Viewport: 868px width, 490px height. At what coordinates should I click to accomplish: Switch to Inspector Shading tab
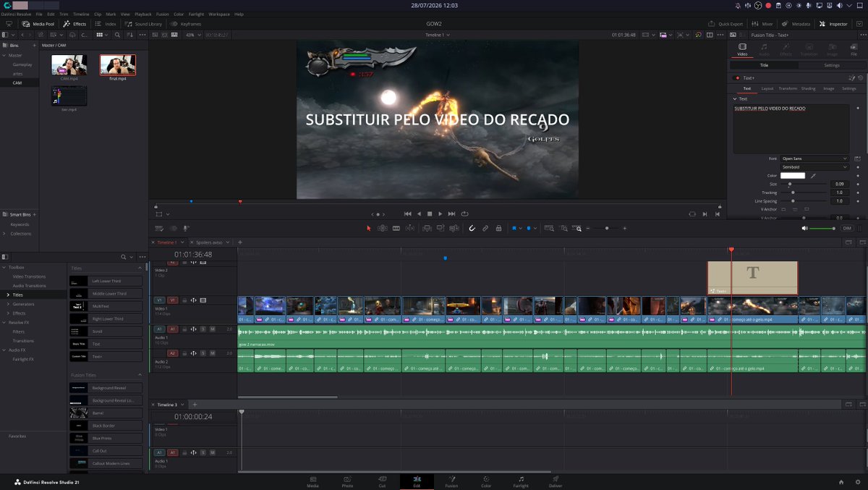tap(808, 88)
